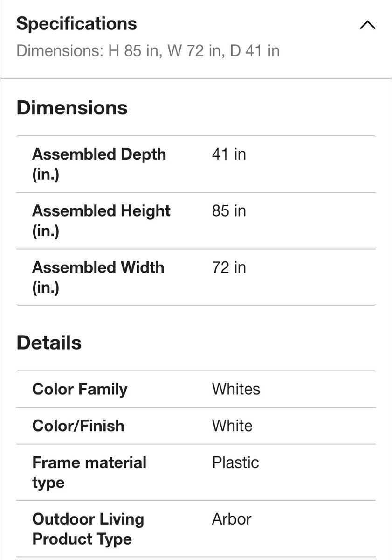
Task: Click the 85 in height value
Action: coord(229,211)
